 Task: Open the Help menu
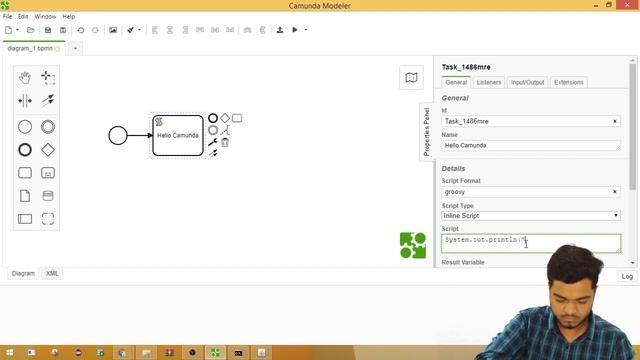point(69,16)
